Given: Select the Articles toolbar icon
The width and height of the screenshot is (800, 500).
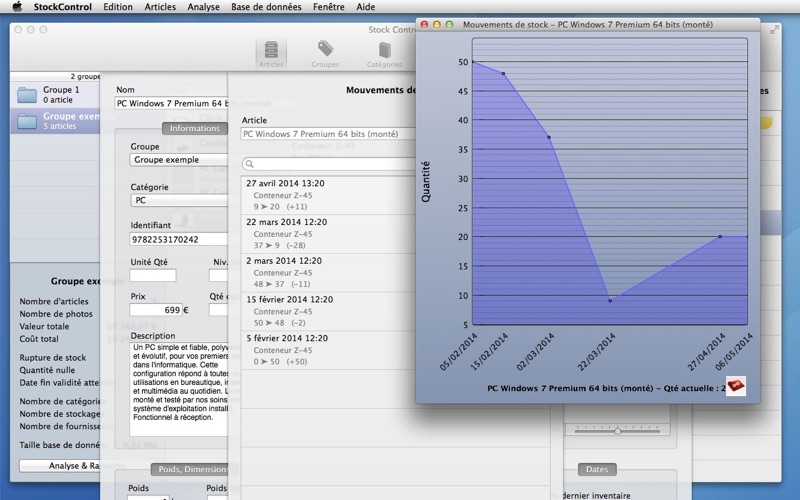Looking at the screenshot, I should click(x=271, y=54).
